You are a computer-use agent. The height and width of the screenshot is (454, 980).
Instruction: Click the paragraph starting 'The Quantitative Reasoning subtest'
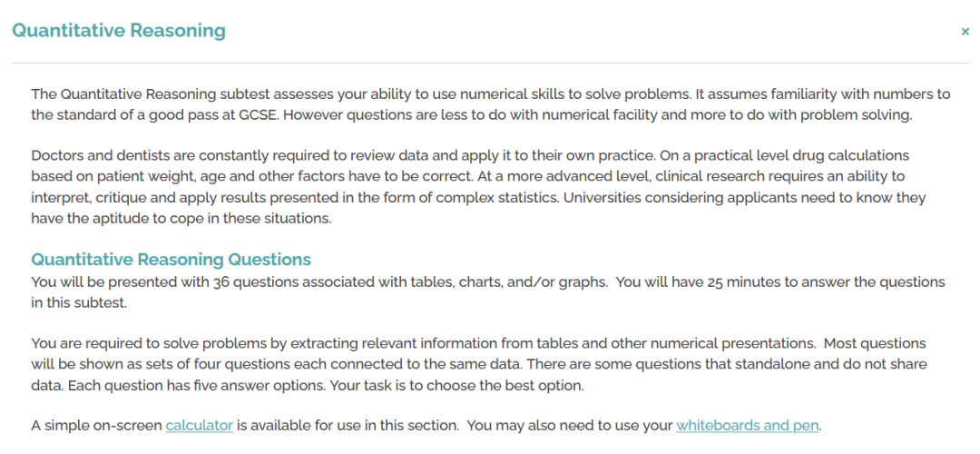[x=491, y=105]
